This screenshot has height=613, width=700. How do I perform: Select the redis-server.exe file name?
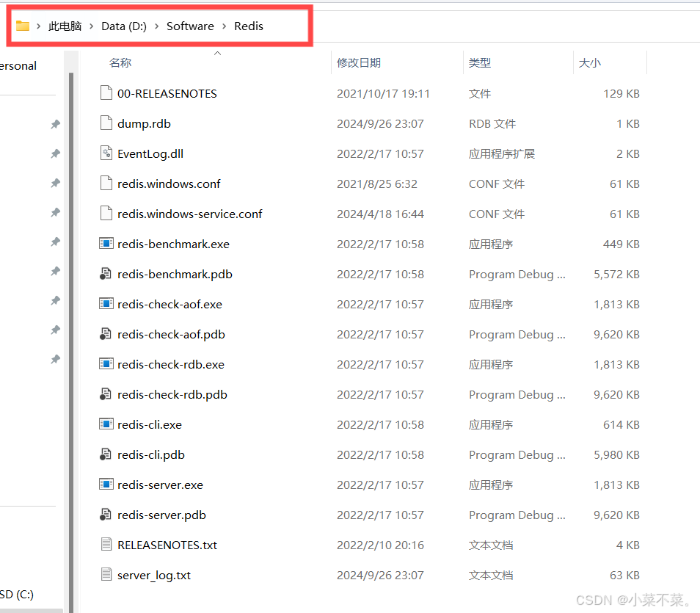160,485
